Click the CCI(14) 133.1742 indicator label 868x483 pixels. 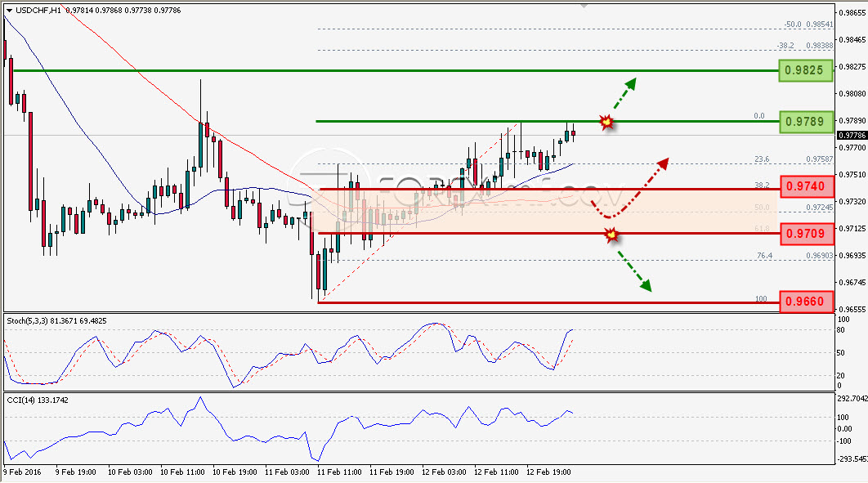pos(38,400)
